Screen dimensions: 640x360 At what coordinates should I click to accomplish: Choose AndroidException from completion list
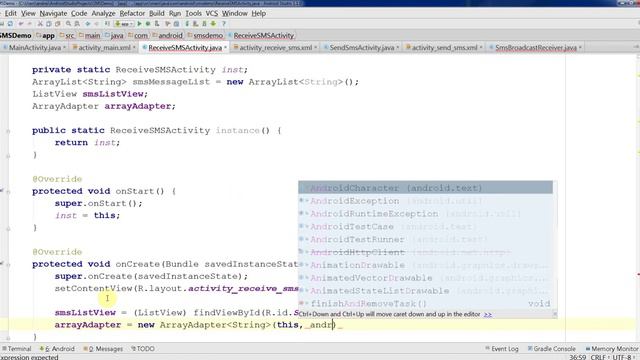(425, 201)
